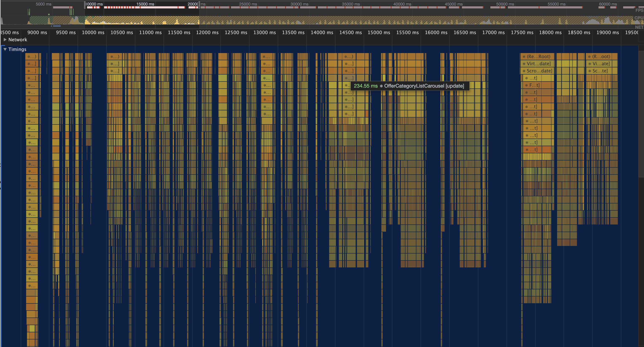This screenshot has height=347, width=644.
Task: Click the 18000 ms ruler label
Action: click(x=550, y=32)
